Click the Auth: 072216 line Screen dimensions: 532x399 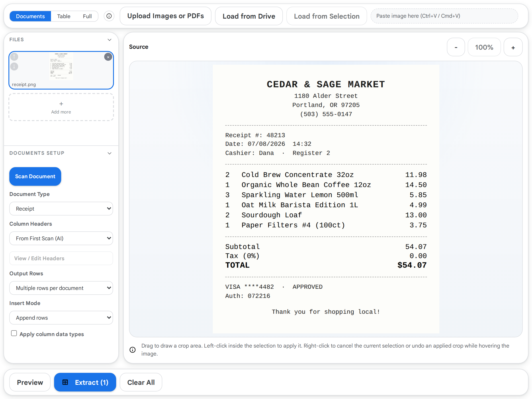pos(247,296)
